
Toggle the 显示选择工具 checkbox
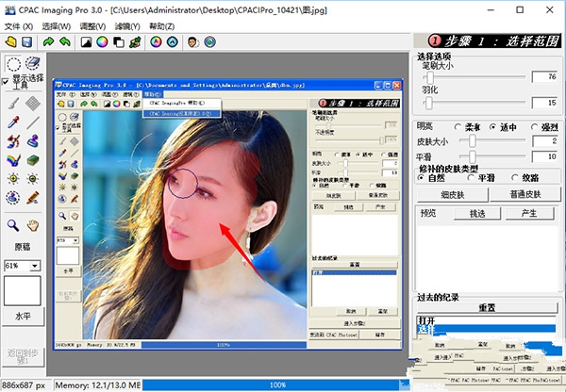(x=6, y=81)
